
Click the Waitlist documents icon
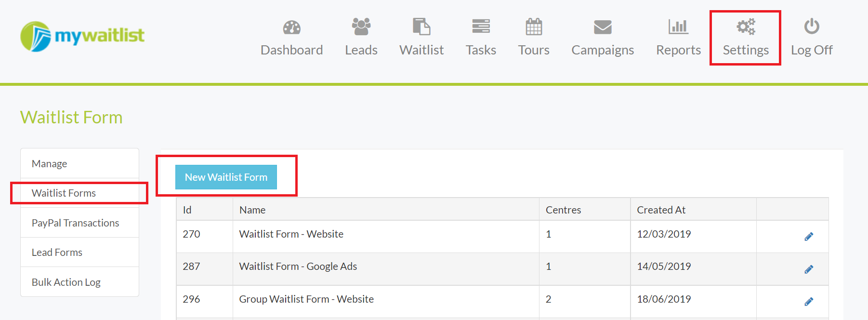421,27
